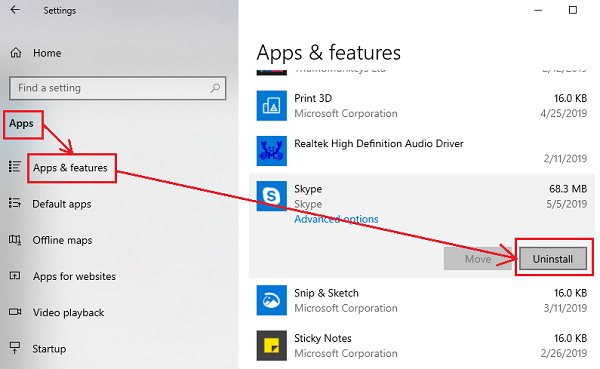Focus the Find a setting box
This screenshot has height=369, width=600.
(117, 88)
